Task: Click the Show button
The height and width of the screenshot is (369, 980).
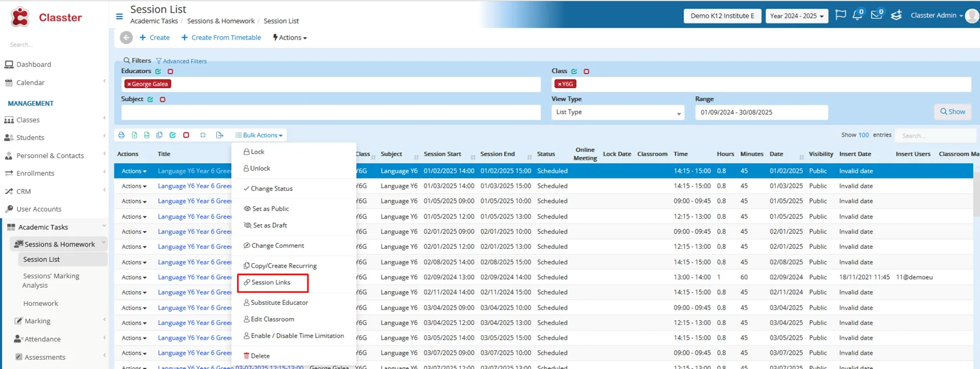Action: [953, 112]
